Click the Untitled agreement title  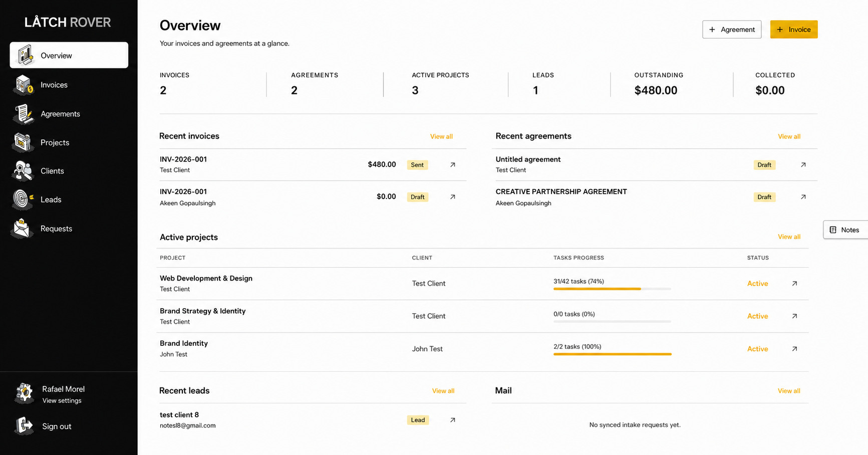point(528,159)
